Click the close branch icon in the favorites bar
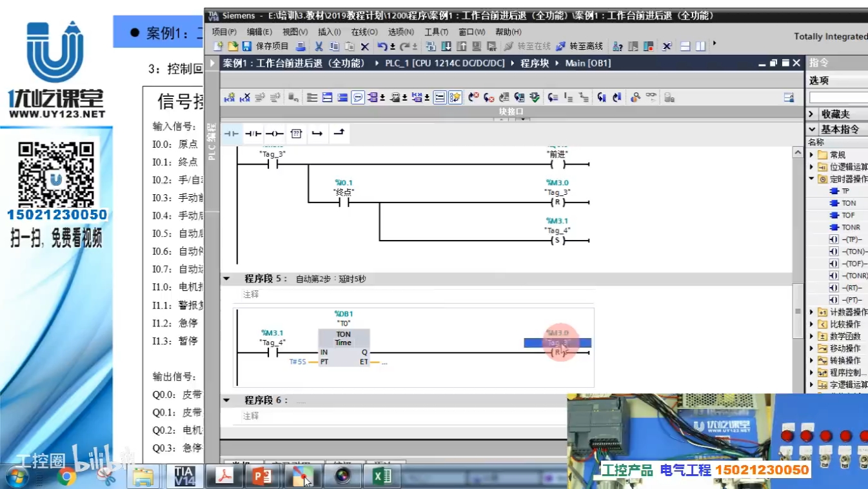Viewport: 868px width, 489px height. pos(339,134)
